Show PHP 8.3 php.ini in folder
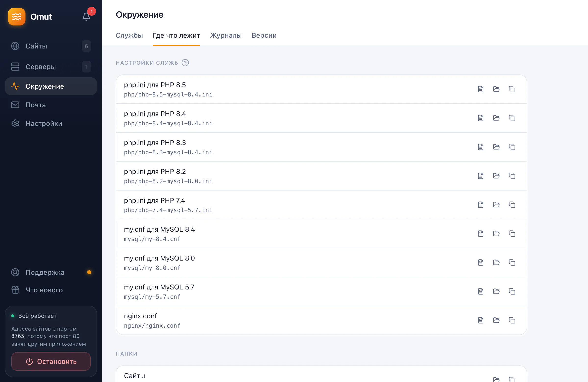The height and width of the screenshot is (382, 588). 496,147
